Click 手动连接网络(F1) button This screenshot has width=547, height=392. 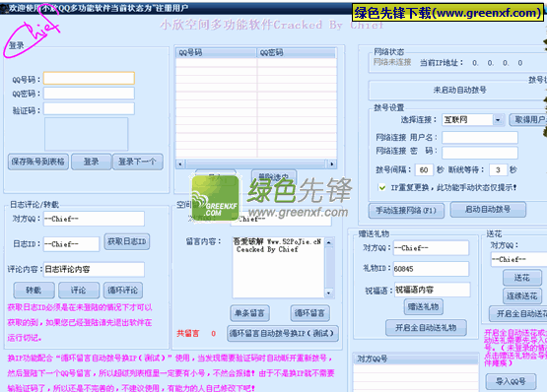406,211
